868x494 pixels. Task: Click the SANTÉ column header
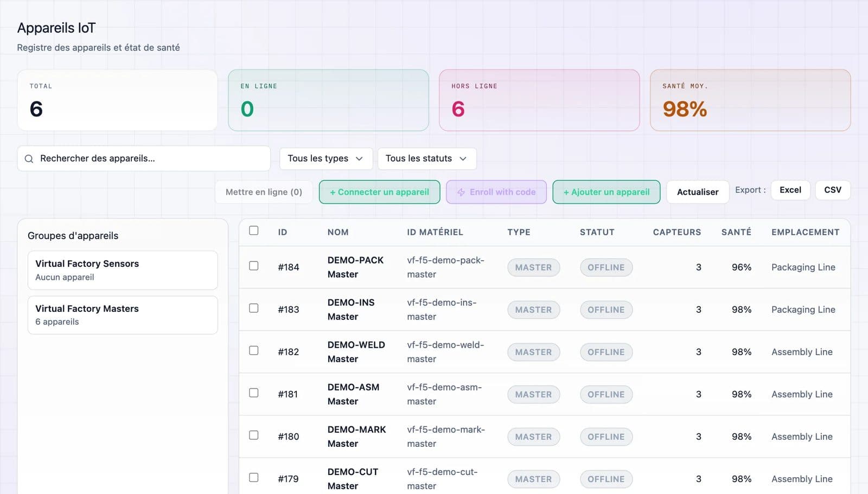(736, 232)
